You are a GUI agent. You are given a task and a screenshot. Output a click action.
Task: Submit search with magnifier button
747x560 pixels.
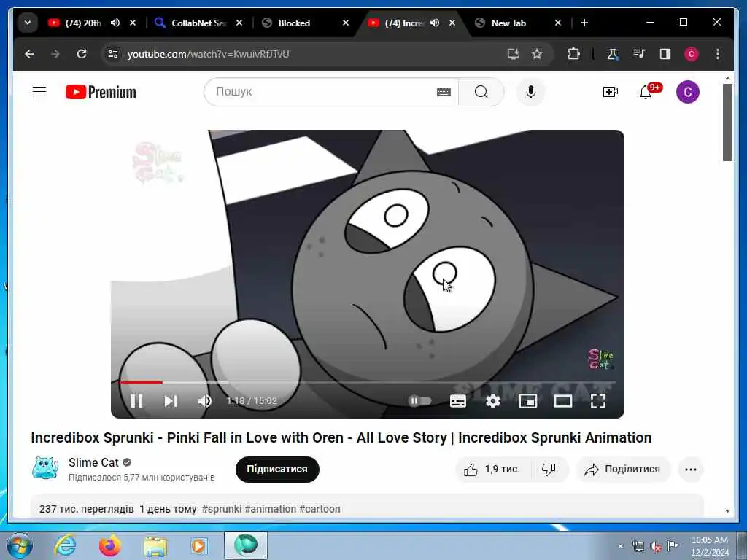481,92
